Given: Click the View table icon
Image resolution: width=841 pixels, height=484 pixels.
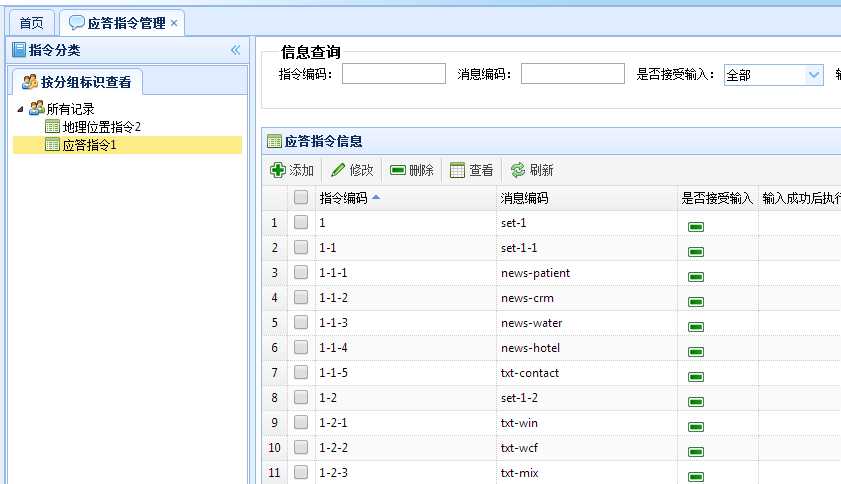Looking at the screenshot, I should (x=457, y=170).
